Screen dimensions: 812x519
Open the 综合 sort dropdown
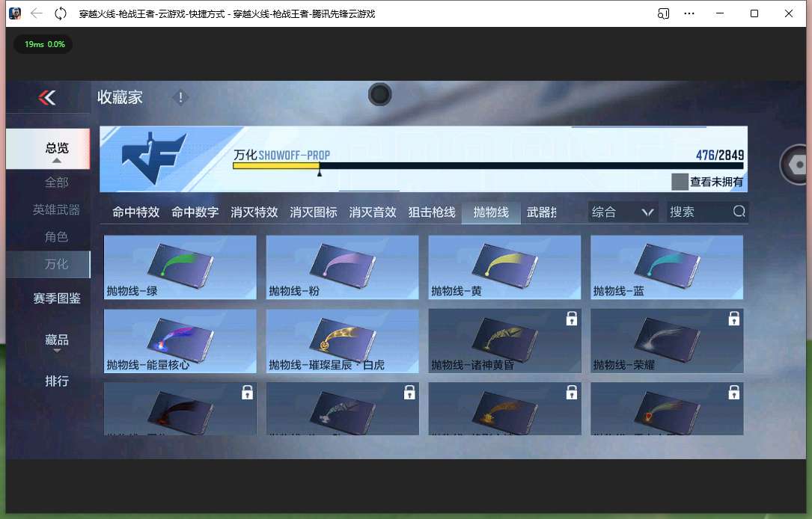[623, 212]
